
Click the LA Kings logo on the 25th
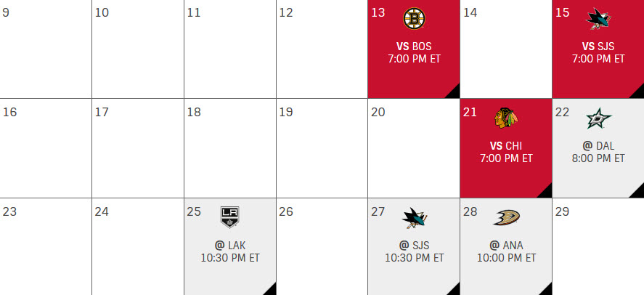230,217
